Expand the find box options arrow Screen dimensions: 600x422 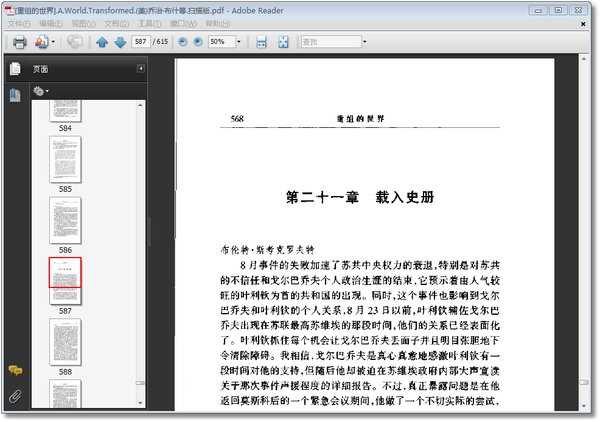(x=364, y=41)
